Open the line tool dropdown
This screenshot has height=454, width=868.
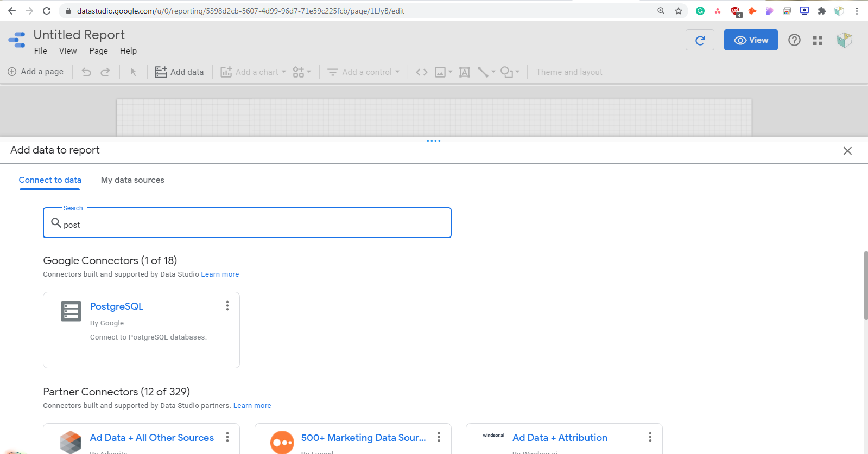[x=486, y=72]
